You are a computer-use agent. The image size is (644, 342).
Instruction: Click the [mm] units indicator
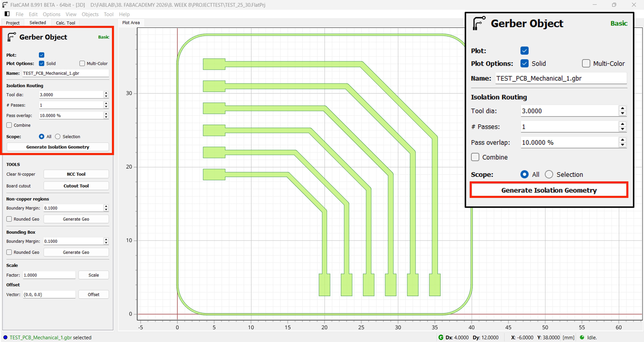568,337
